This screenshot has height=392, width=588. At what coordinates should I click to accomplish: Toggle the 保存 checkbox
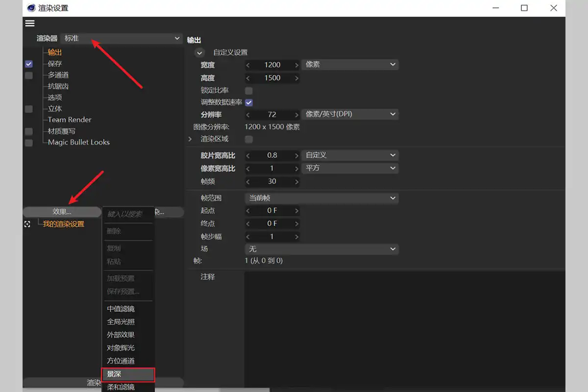[x=29, y=64]
